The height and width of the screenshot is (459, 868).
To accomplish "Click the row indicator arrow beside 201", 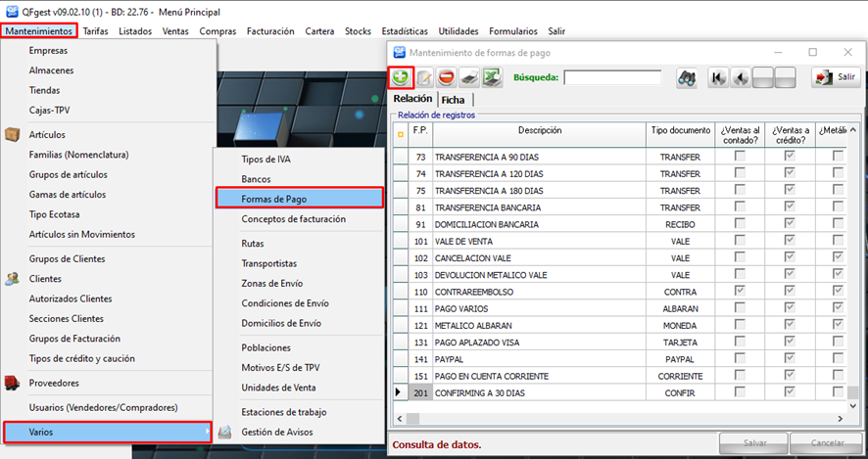I will [x=398, y=392].
